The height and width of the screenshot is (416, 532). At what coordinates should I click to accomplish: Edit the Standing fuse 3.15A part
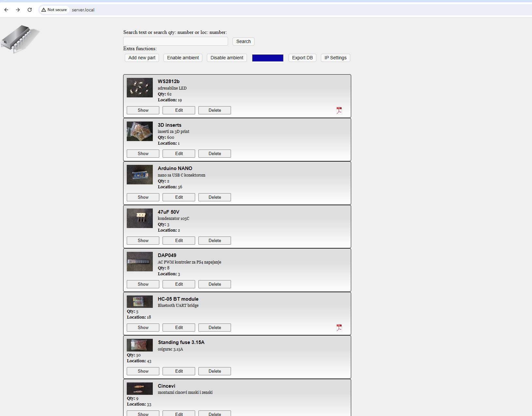[179, 371]
